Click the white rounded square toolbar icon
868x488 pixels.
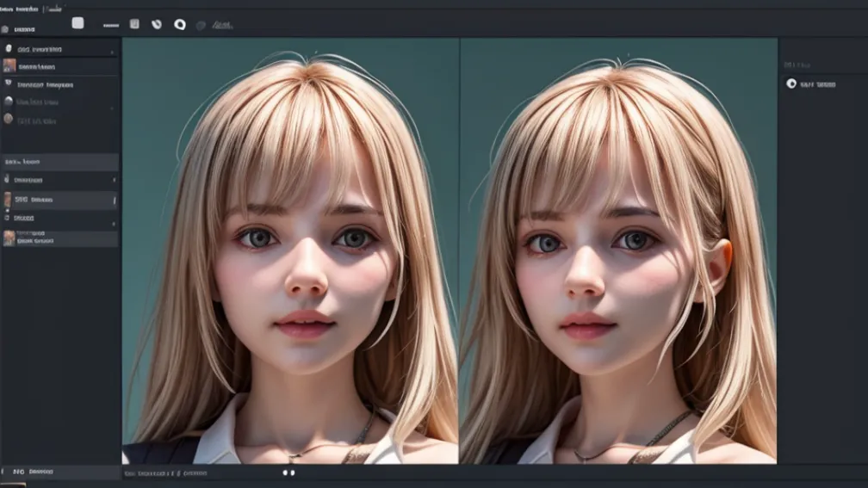pos(77,22)
